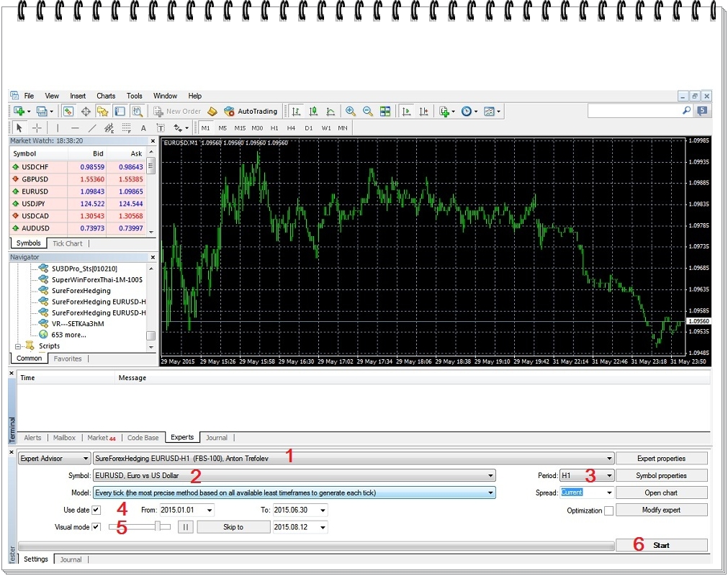The width and height of the screenshot is (728, 576).
Task: Enable the Optimization checkbox
Action: [608, 510]
